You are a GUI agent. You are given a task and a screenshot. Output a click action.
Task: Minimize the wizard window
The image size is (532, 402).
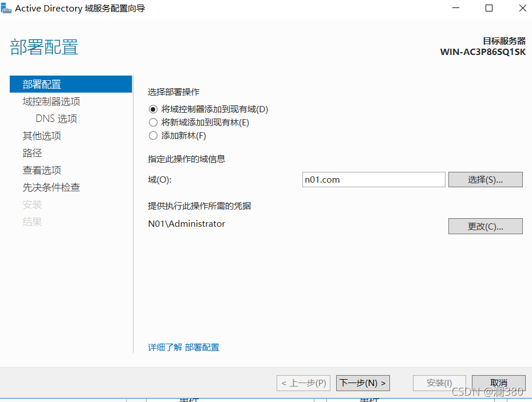(456, 8)
